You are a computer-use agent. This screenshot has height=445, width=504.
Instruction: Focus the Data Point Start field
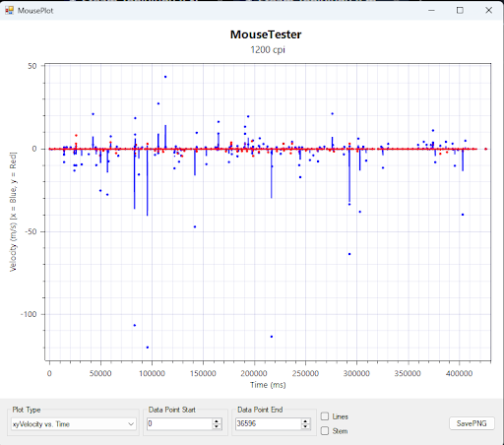(179, 423)
